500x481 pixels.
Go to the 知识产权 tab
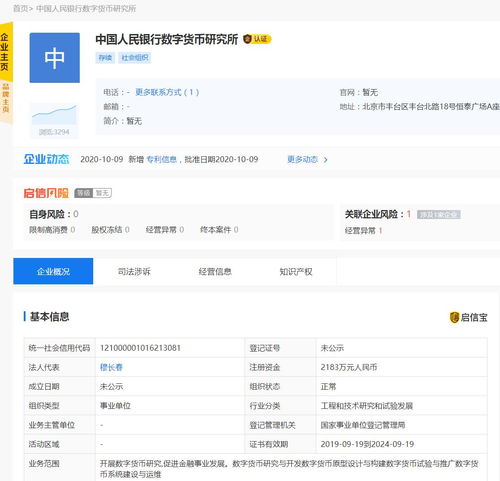click(x=296, y=271)
